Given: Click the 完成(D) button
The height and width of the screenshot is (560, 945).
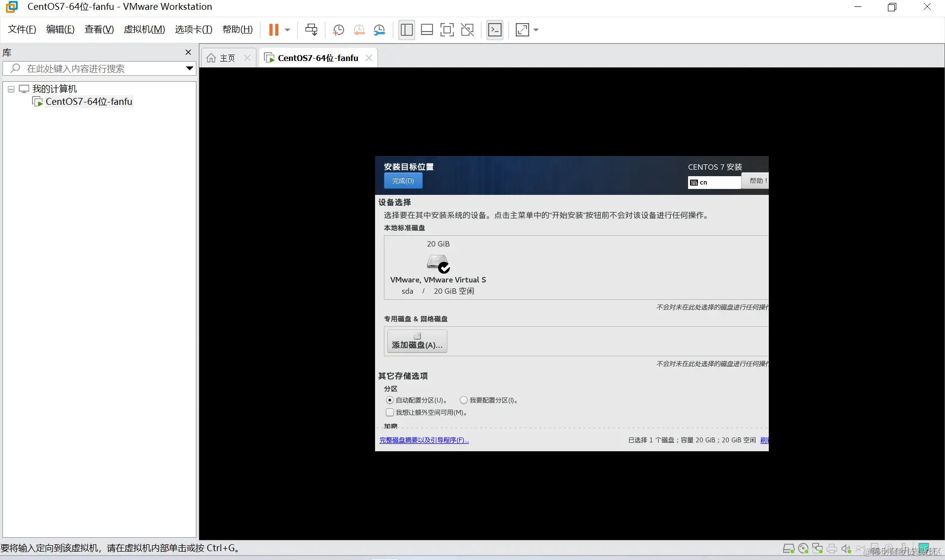Looking at the screenshot, I should 403,181.
